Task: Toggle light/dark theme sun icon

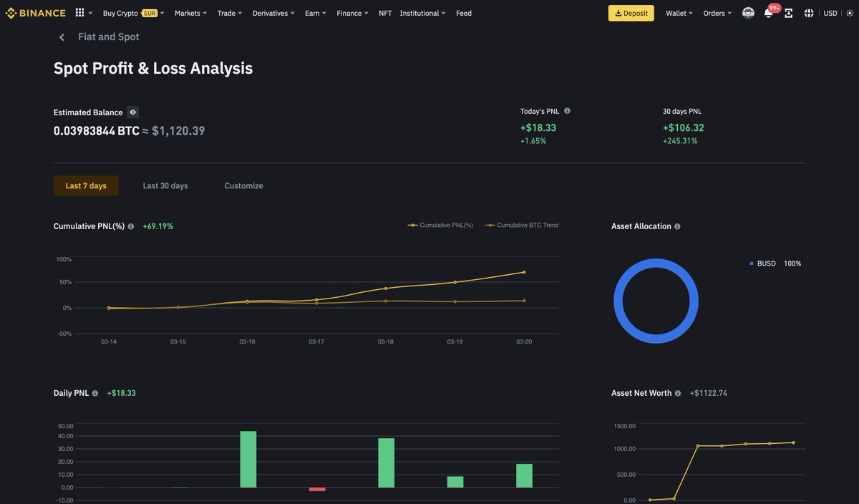Action: coord(850,13)
